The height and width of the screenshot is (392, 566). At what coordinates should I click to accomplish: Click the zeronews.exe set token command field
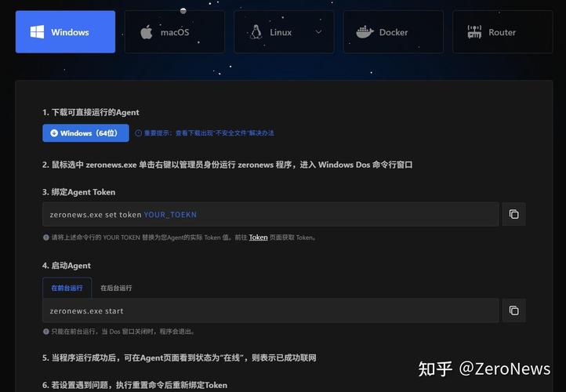pos(270,214)
